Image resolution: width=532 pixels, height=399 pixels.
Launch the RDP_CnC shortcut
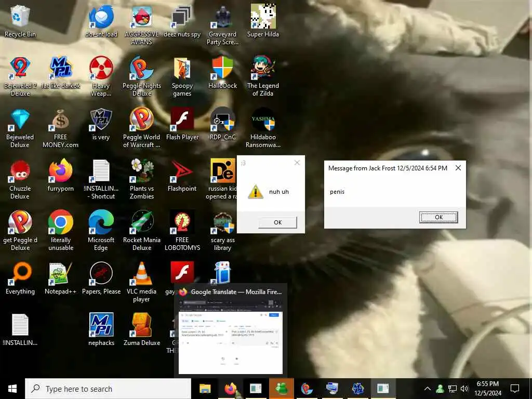222,124
